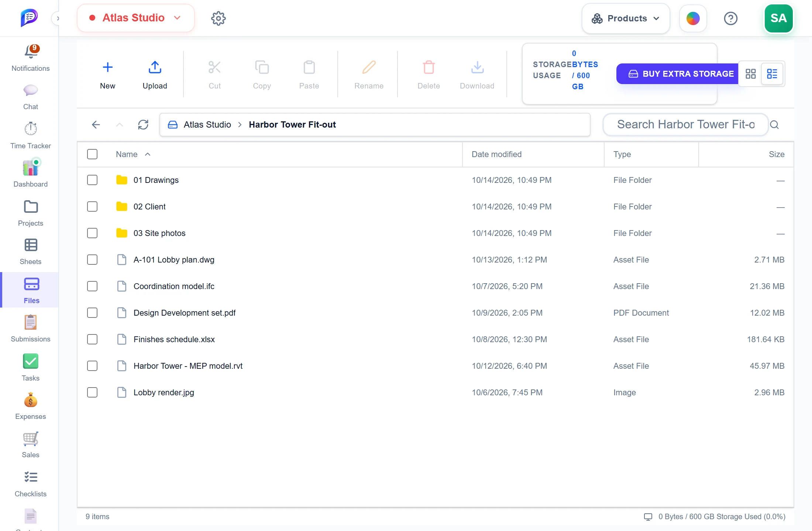Screen dimensions: 812x531
Task: Select the Lobby render.jpg checkbox
Action: click(92, 392)
